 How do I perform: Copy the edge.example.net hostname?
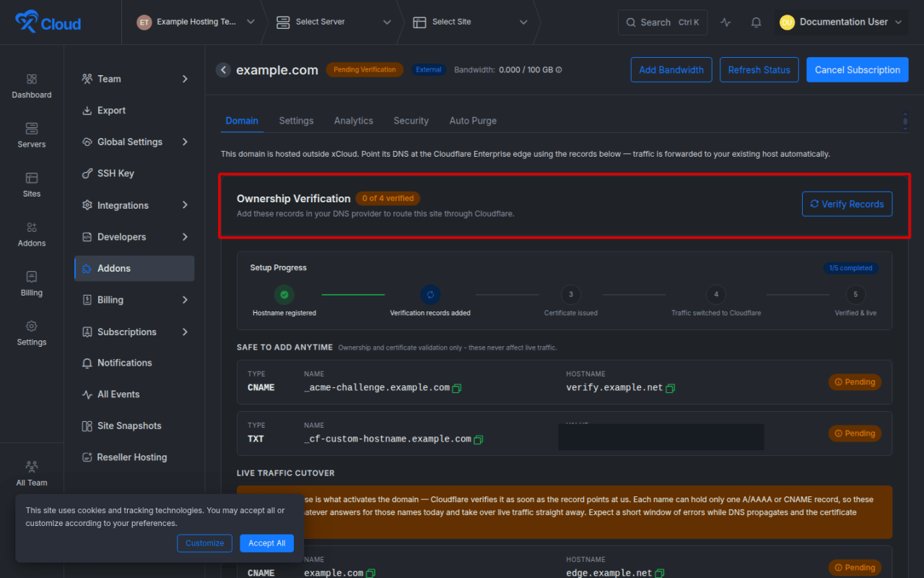click(x=659, y=574)
